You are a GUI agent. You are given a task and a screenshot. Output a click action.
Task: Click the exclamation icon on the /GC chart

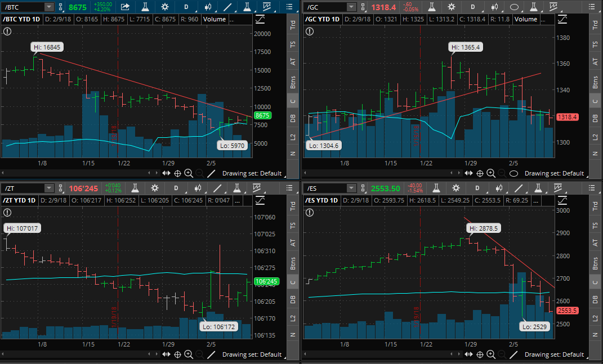point(310,32)
